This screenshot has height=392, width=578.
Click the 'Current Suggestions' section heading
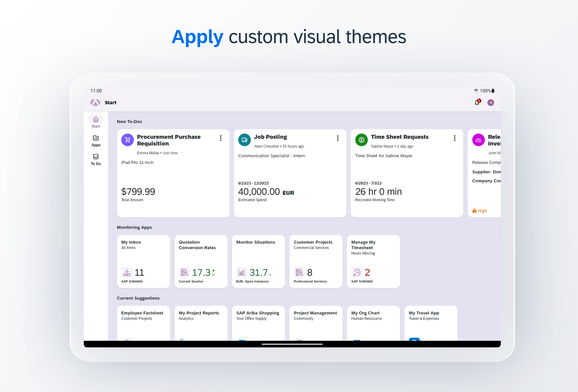click(x=138, y=298)
